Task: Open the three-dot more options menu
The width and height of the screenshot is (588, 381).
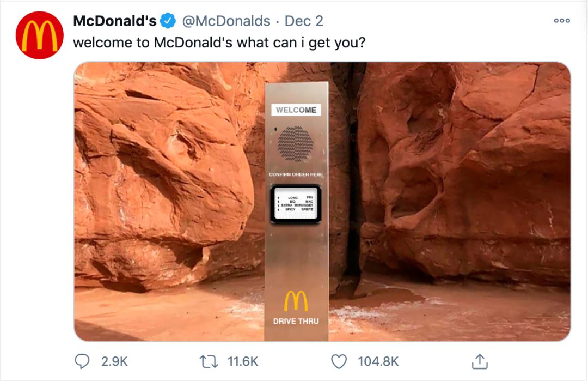Action: point(562,21)
